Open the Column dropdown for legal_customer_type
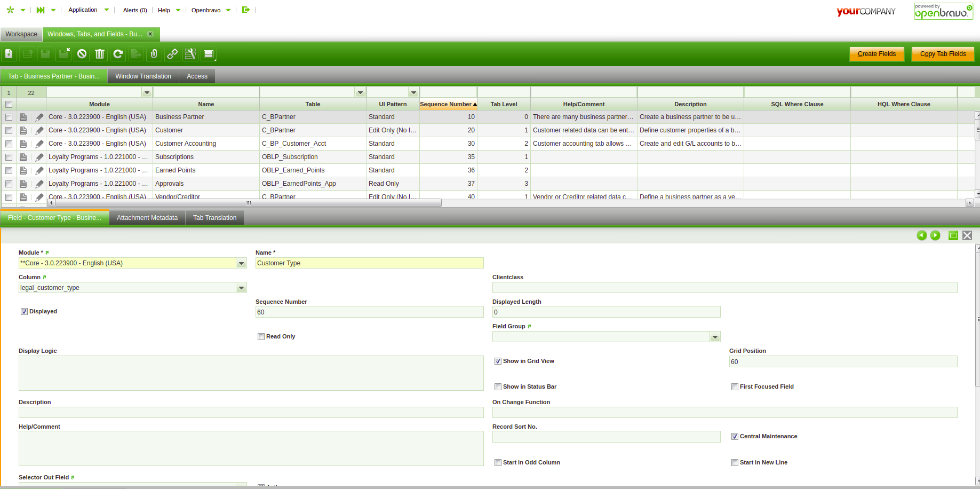This screenshot has width=980, height=489. pos(241,288)
